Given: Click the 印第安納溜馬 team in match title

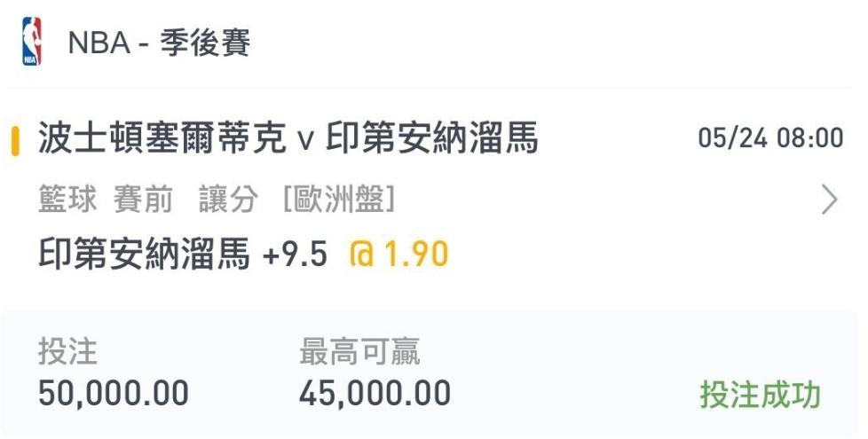Looking at the screenshot, I should point(432,137).
